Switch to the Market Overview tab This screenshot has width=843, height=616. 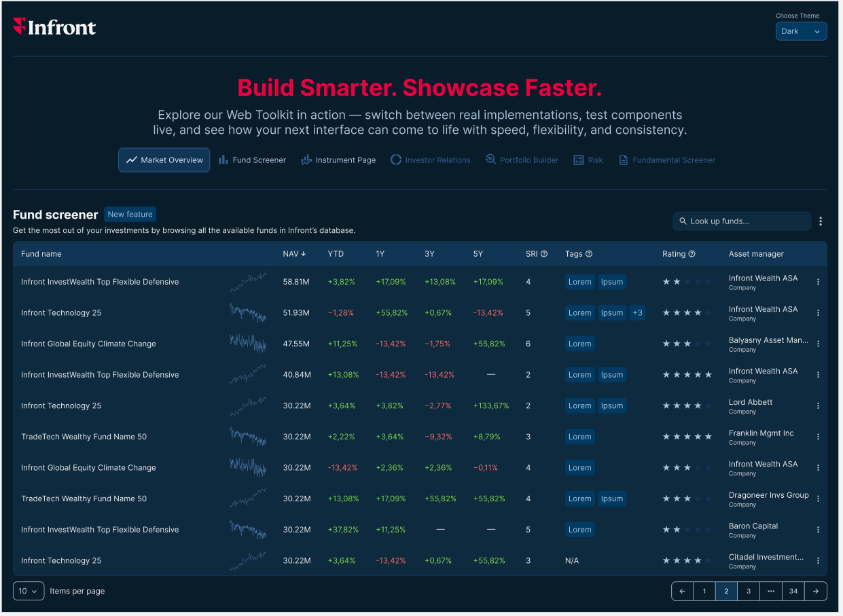coord(164,160)
